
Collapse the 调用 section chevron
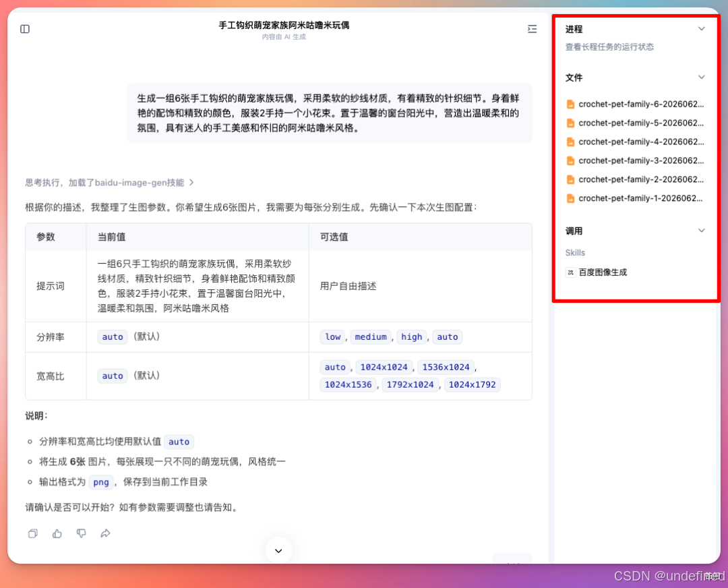702,231
